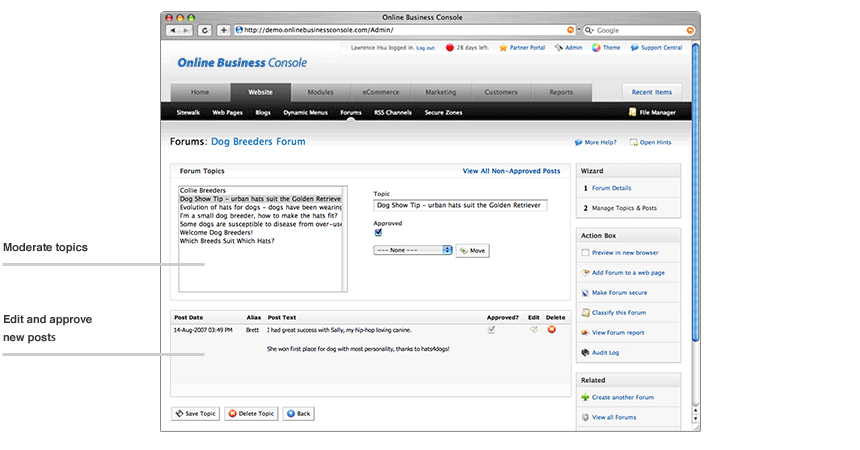This screenshot has width=860, height=450.
Task: Click the Save Topic button
Action: tap(195, 413)
